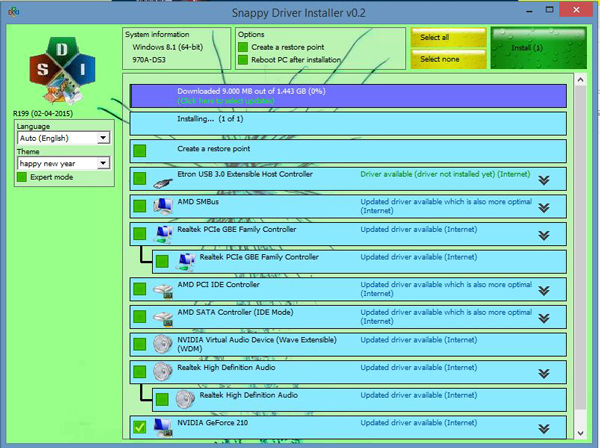Open the Theme dropdown
Viewport: 600px width, 448px height.
[x=103, y=163]
